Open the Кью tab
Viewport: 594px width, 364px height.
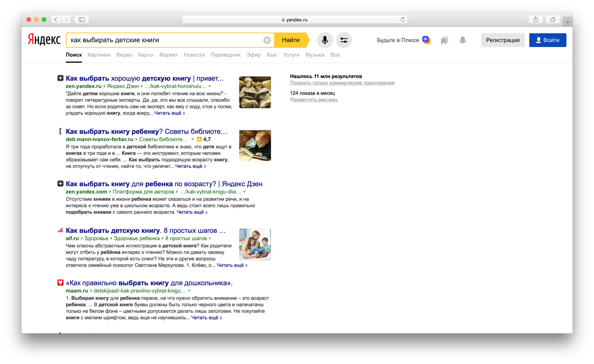click(x=272, y=55)
